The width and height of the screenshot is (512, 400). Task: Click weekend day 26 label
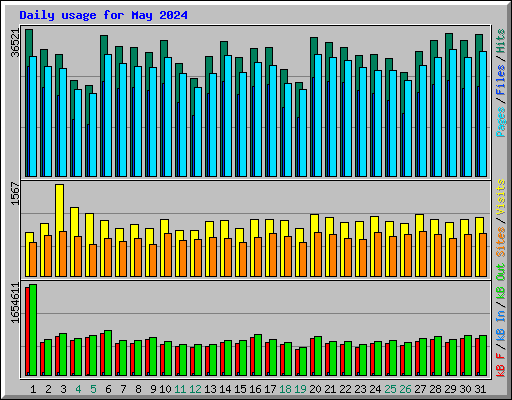405,389
